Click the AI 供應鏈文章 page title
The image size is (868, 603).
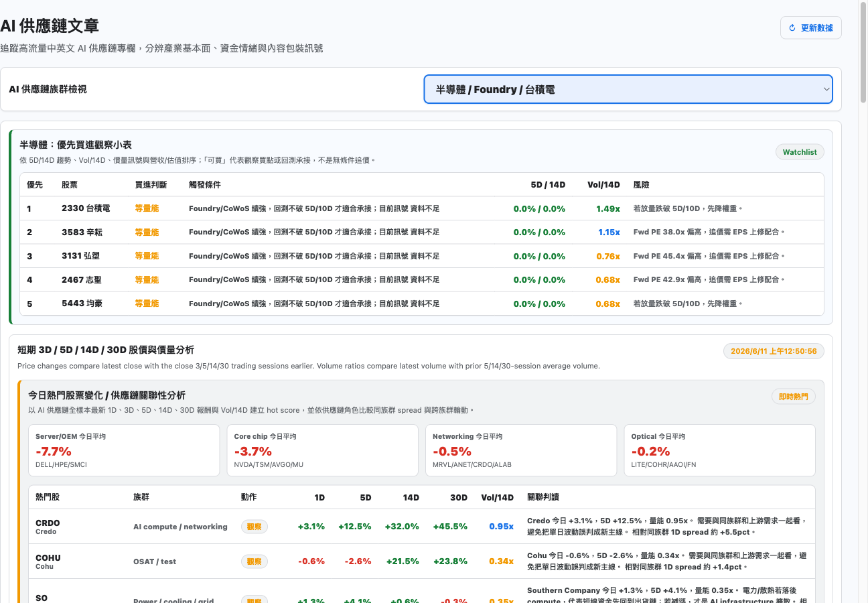tap(50, 26)
